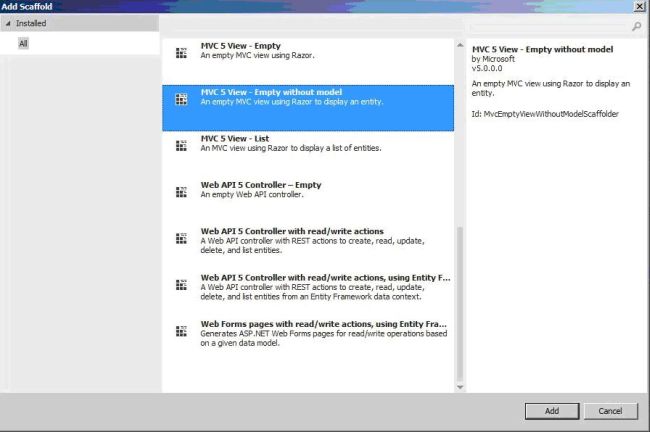650x432 pixels.
Task: Click 'by Microsoft' in details pane
Action: [x=493, y=59]
